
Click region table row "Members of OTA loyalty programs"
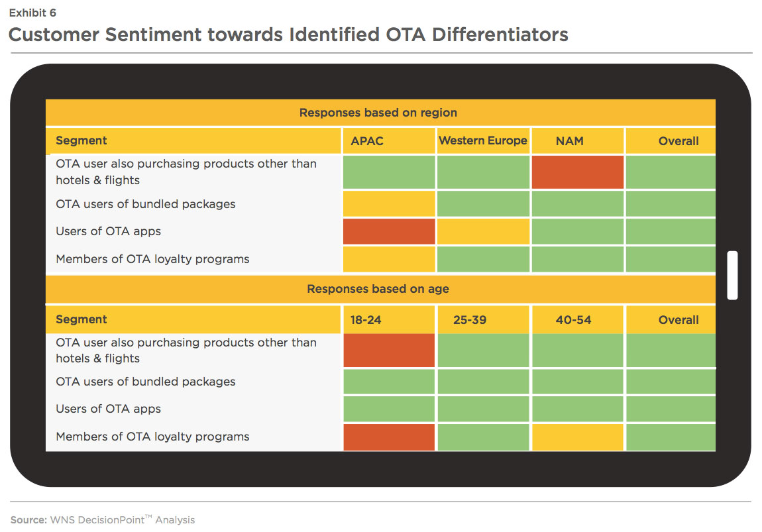point(380,259)
